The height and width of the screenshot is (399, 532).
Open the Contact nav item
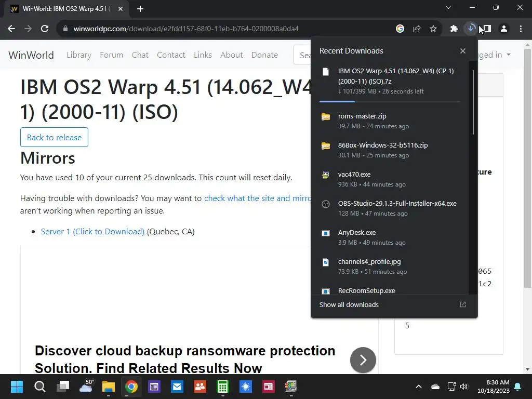[171, 55]
